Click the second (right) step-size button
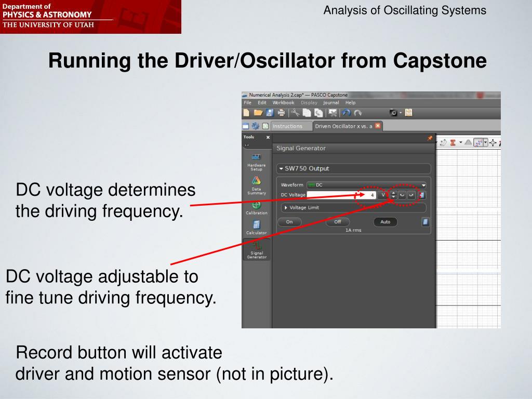Viewport: 532px width, 399px height. point(411,195)
